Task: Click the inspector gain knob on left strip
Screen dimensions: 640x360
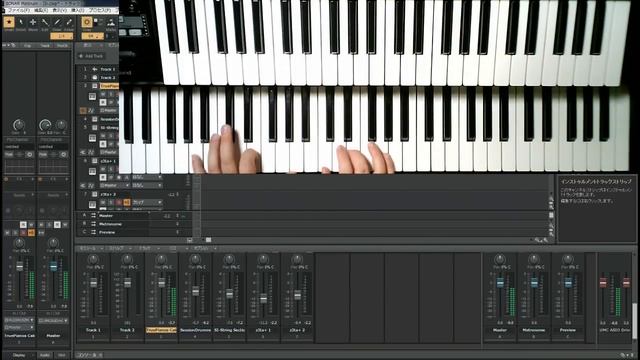Action: tap(19, 124)
